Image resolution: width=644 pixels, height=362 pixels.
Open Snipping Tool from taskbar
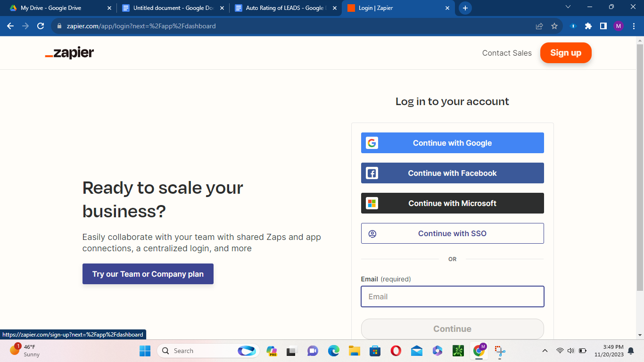(500, 351)
